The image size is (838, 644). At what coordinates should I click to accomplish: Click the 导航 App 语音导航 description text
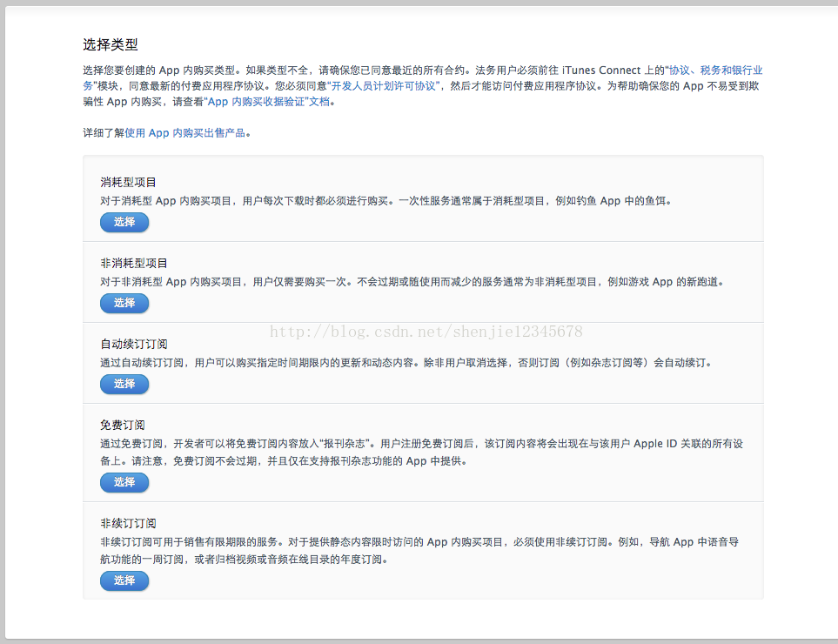[x=419, y=551]
